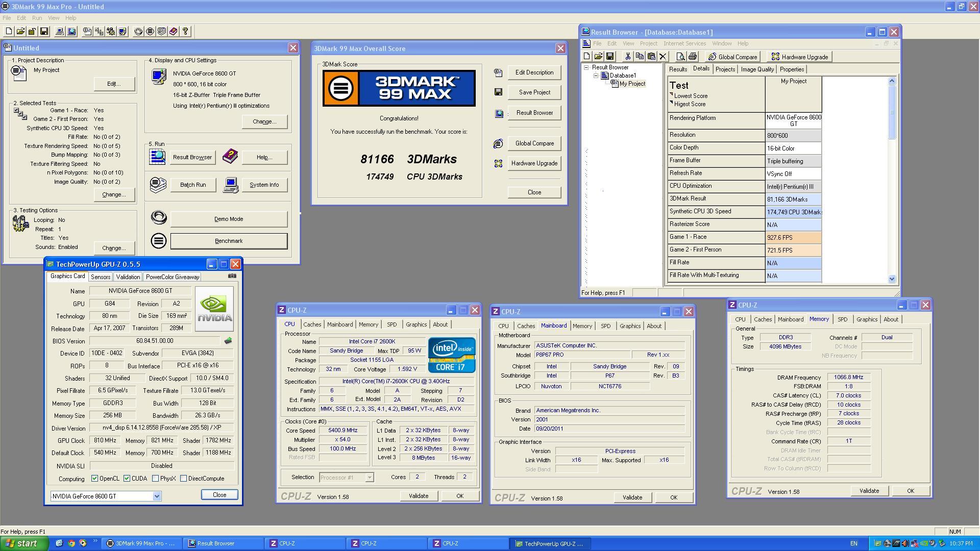
Task: Click the Cut scissors icon in Result Browser
Action: tap(628, 57)
